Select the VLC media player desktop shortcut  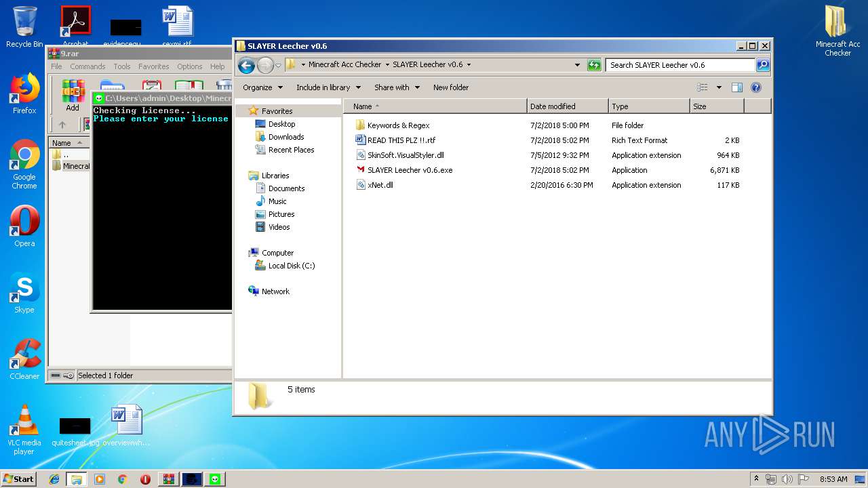pyautogui.click(x=24, y=430)
